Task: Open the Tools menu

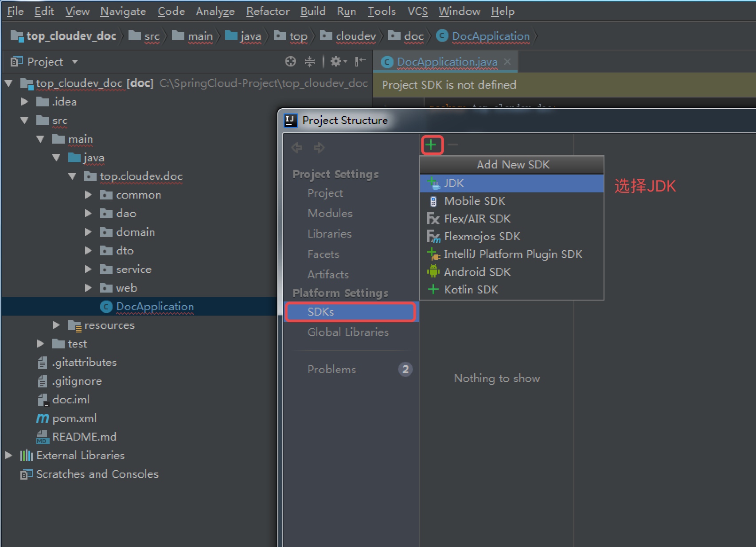Action: [x=382, y=11]
